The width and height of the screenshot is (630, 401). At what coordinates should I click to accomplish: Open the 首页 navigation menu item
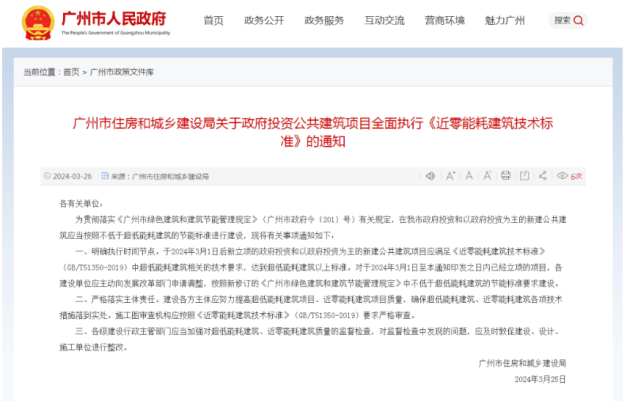click(213, 20)
